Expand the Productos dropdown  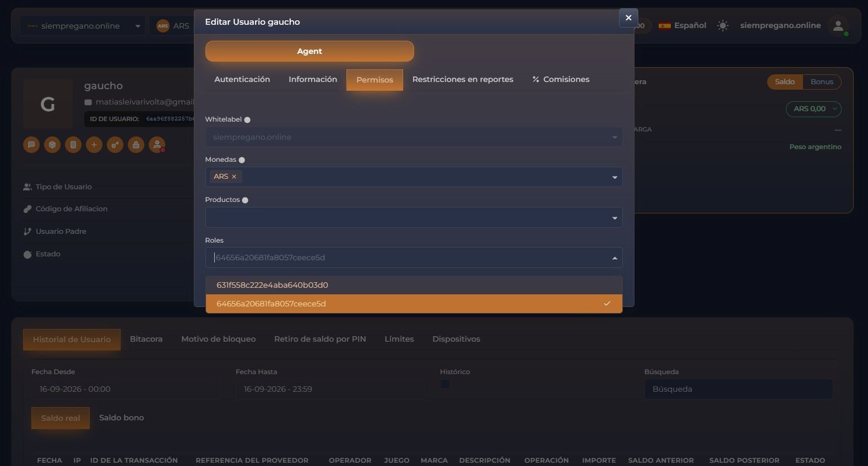(x=414, y=217)
